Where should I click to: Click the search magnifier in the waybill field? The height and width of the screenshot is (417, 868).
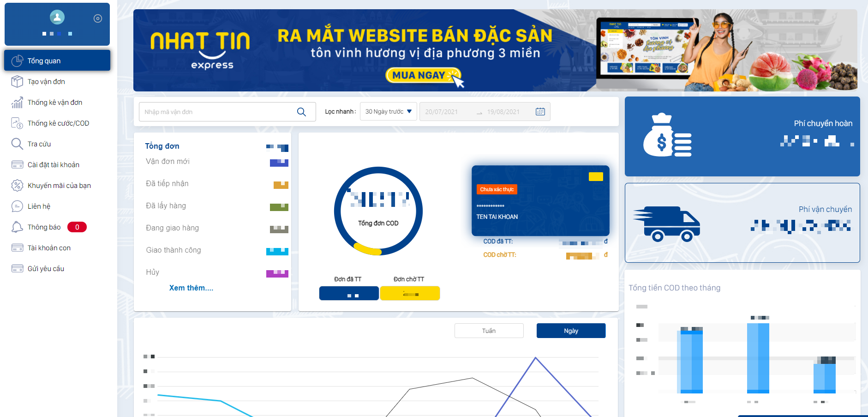pos(302,111)
